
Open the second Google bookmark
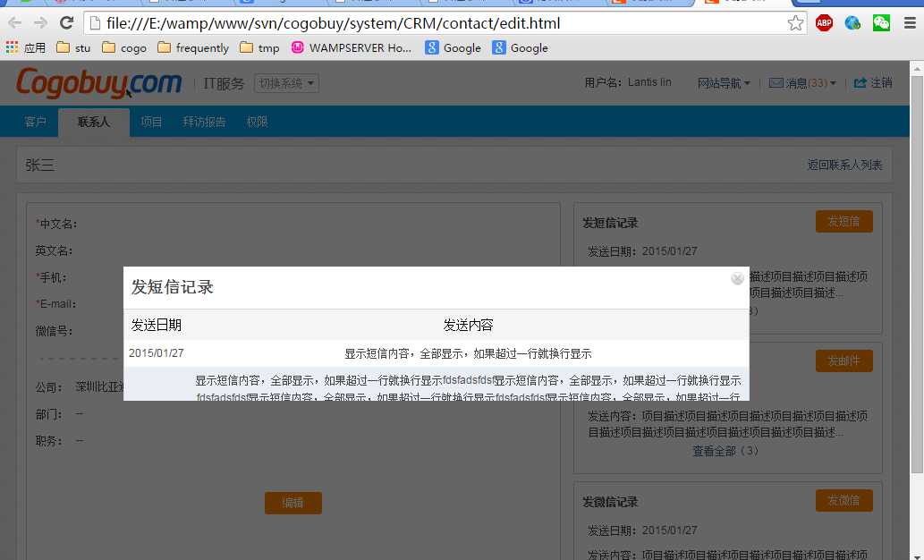521,47
